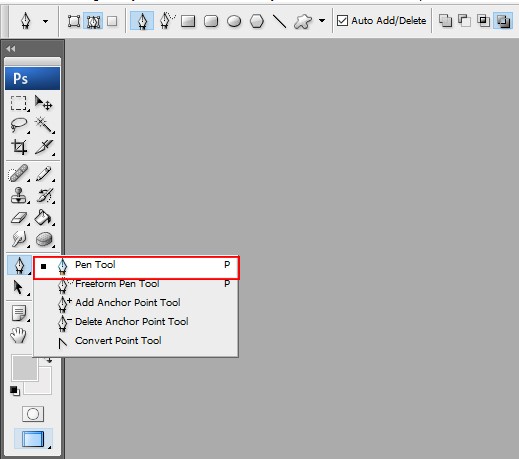Choose Convert Point Tool
The width and height of the screenshot is (519, 459).
[x=136, y=341]
